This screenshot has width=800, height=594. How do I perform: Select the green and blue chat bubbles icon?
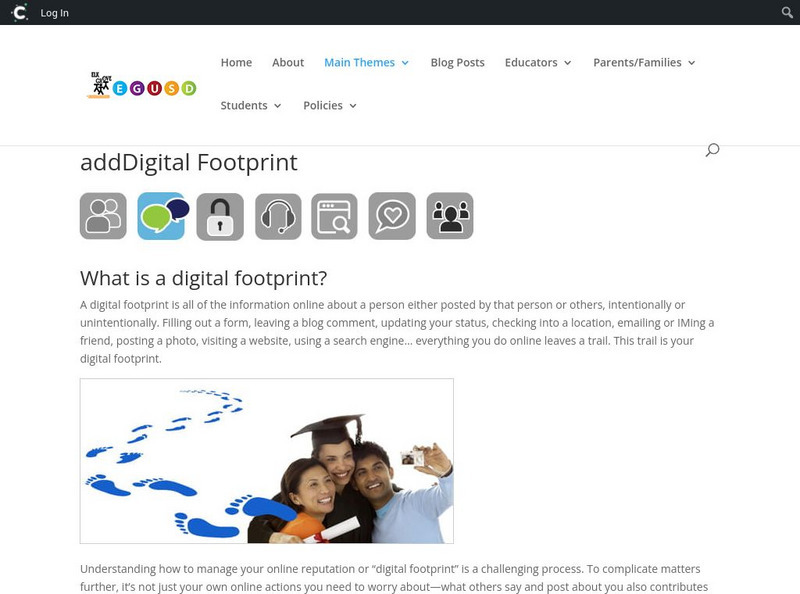(163, 216)
